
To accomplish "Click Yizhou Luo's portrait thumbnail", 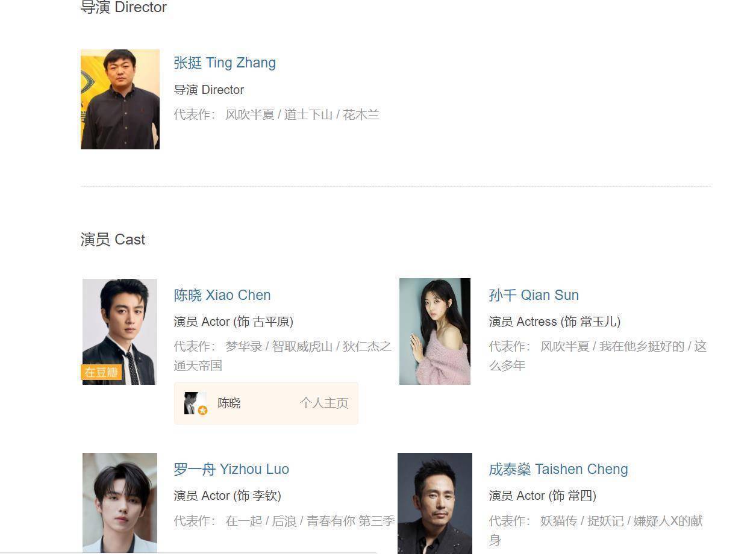I will click(x=120, y=503).
